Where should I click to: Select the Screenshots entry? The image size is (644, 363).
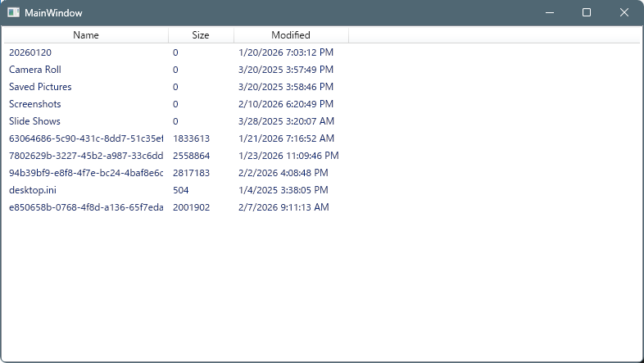[x=34, y=104]
